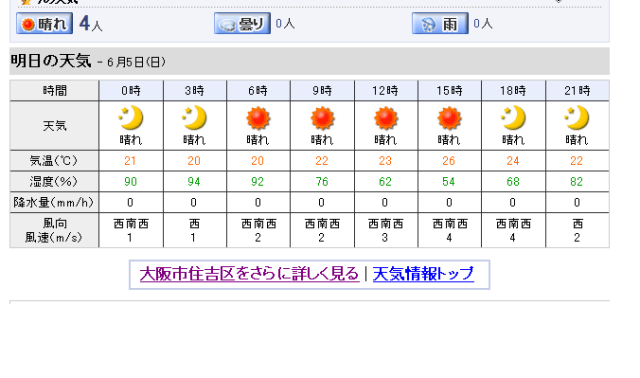640x378 pixels.
Task: Click precipitation 0 under 12時
Action: point(385,202)
